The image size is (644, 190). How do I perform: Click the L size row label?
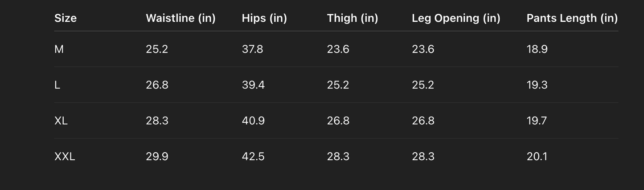click(57, 85)
